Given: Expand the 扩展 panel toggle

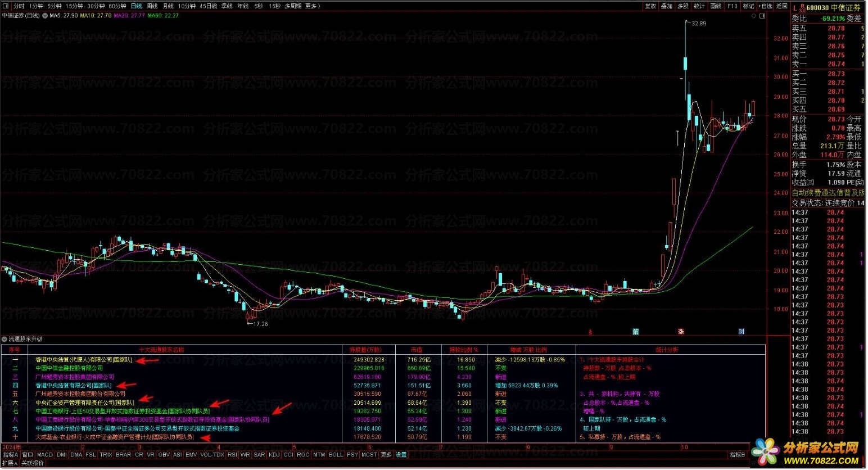Looking at the screenshot, I should (10, 463).
